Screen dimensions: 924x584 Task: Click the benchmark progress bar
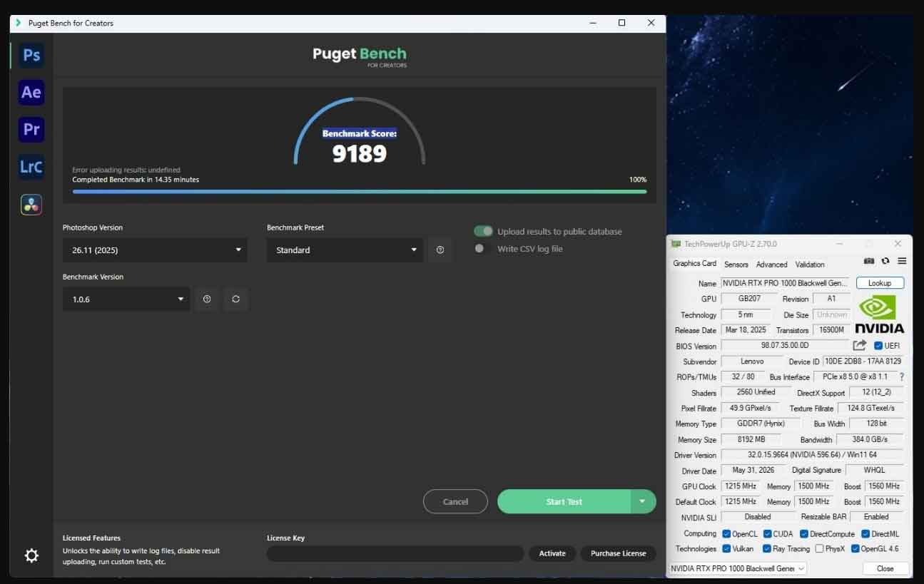click(x=360, y=191)
